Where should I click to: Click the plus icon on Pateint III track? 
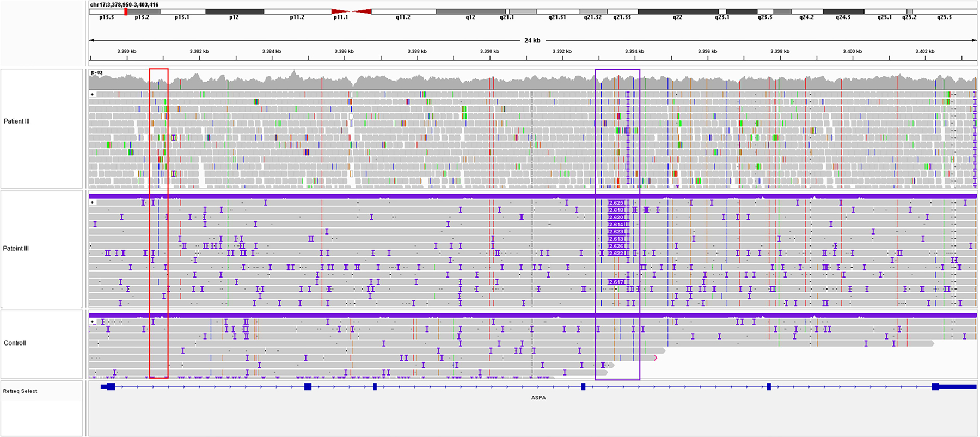(x=93, y=202)
